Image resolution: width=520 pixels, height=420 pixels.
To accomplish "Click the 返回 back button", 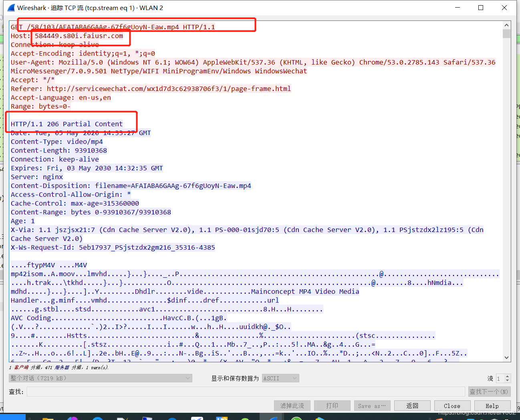I will (x=412, y=406).
